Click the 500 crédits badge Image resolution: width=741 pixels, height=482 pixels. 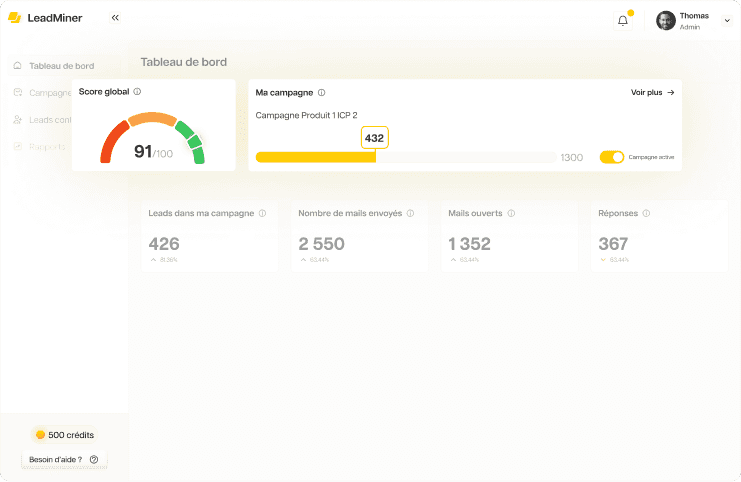click(x=65, y=435)
